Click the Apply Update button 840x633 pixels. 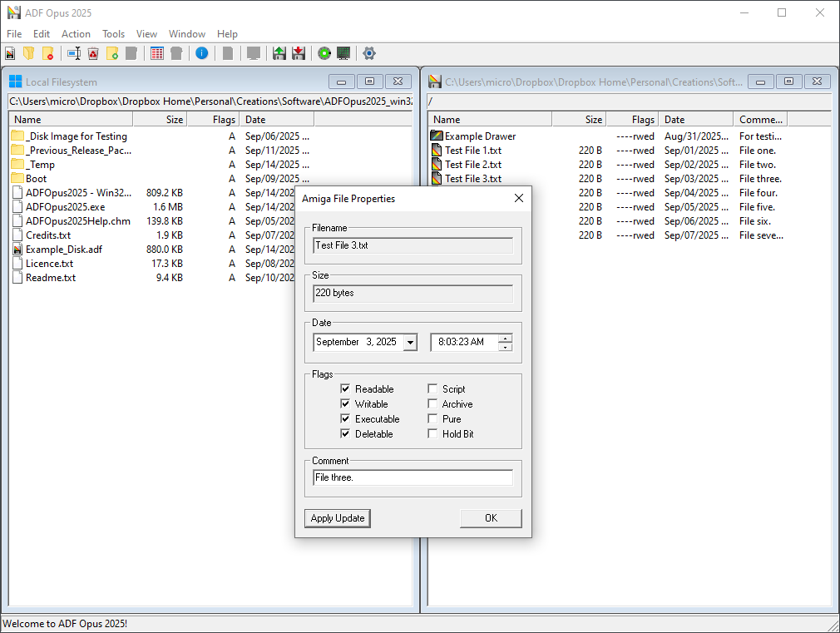pos(338,518)
